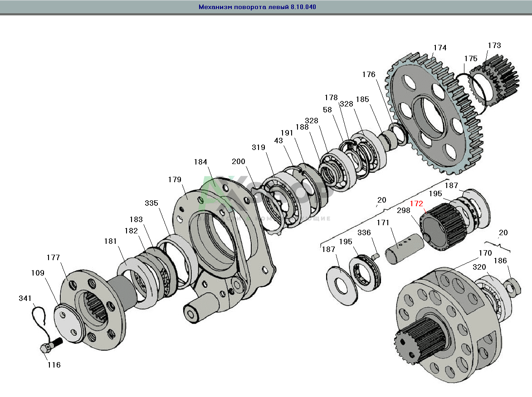Select part number label 320

coord(479,266)
